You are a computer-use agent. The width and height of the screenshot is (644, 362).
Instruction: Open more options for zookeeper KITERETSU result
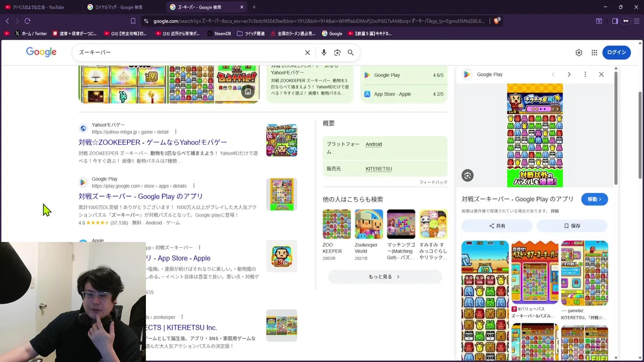click(182, 317)
